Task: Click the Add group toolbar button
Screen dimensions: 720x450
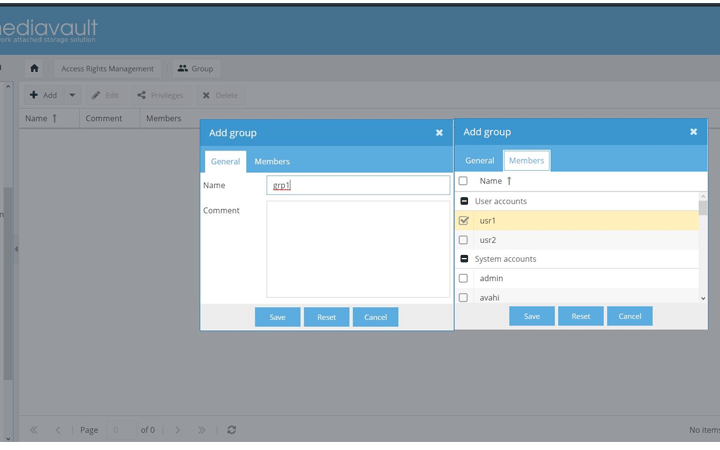Action: [44, 95]
